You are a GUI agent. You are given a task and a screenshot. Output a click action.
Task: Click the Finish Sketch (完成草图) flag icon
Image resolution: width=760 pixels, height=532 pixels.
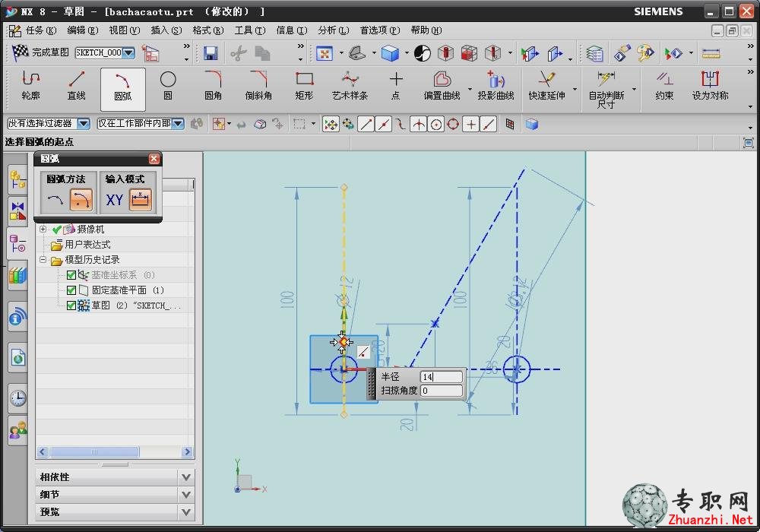click(x=21, y=52)
